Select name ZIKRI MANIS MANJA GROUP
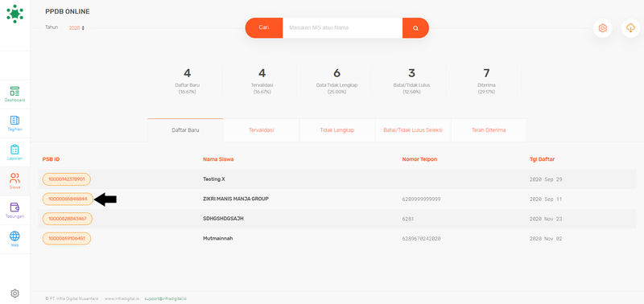Screen dimensions: 644x304 click(x=236, y=199)
